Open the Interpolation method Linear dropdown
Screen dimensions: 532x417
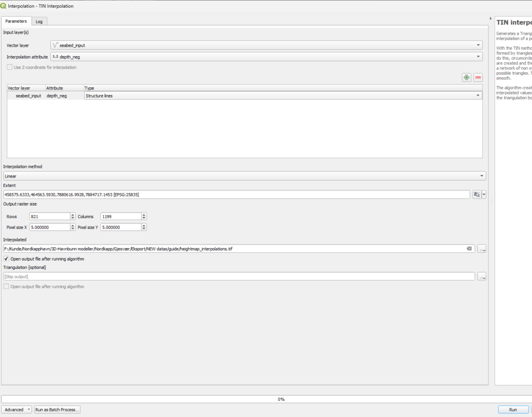(244, 176)
